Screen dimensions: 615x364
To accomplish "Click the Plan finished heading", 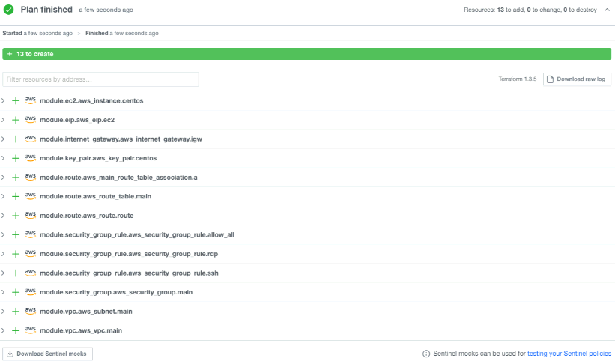I will coord(46,10).
